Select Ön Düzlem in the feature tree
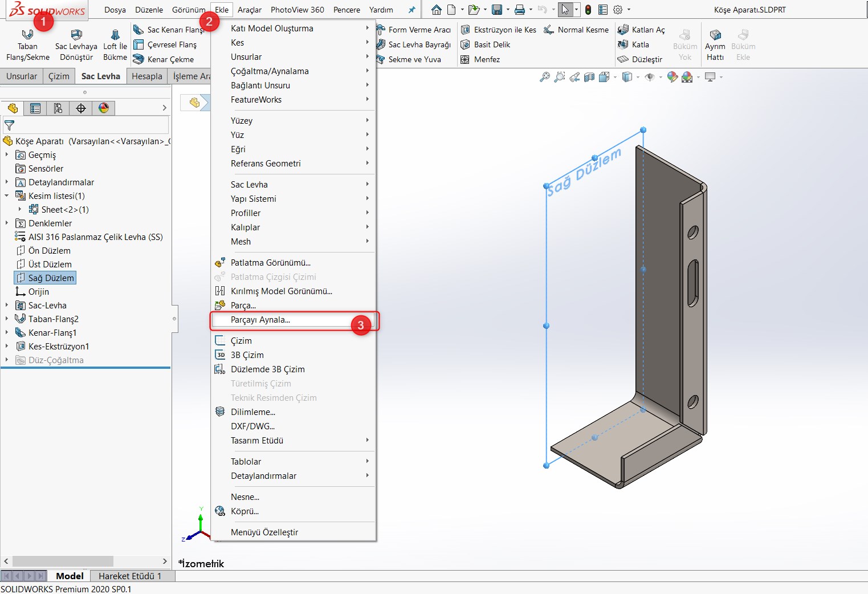Viewport: 868px width, 594px height. click(43, 250)
